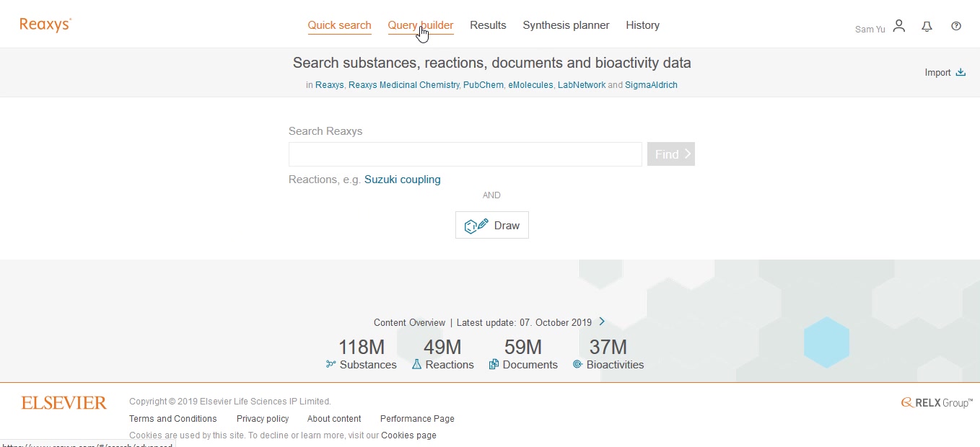Click the user account profile icon
This screenshot has width=980, height=447.
(898, 26)
